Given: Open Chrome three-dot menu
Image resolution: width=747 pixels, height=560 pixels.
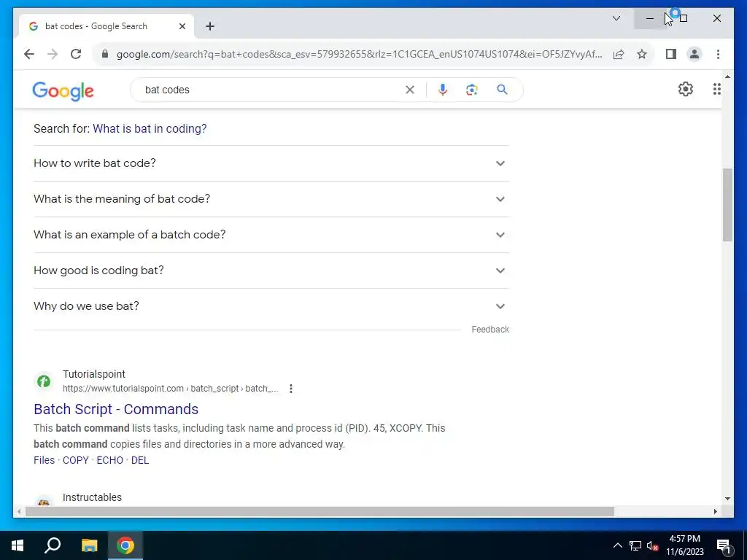Looking at the screenshot, I should click(x=718, y=54).
